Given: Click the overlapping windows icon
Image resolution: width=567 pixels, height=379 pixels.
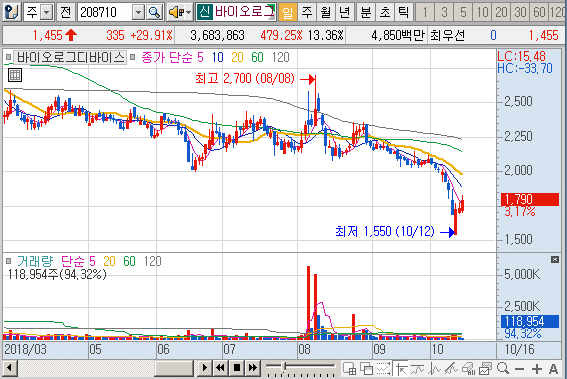Looking at the screenshot, I should [367, 369].
